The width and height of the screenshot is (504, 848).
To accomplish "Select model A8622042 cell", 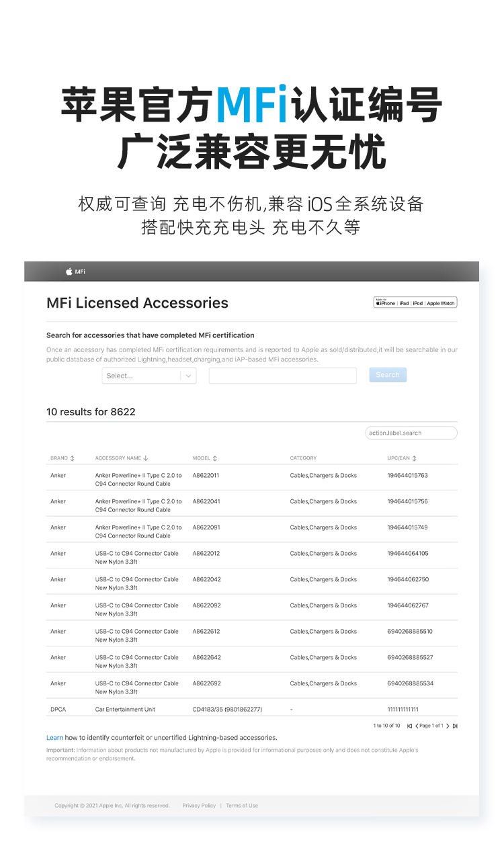I will click(x=206, y=579).
